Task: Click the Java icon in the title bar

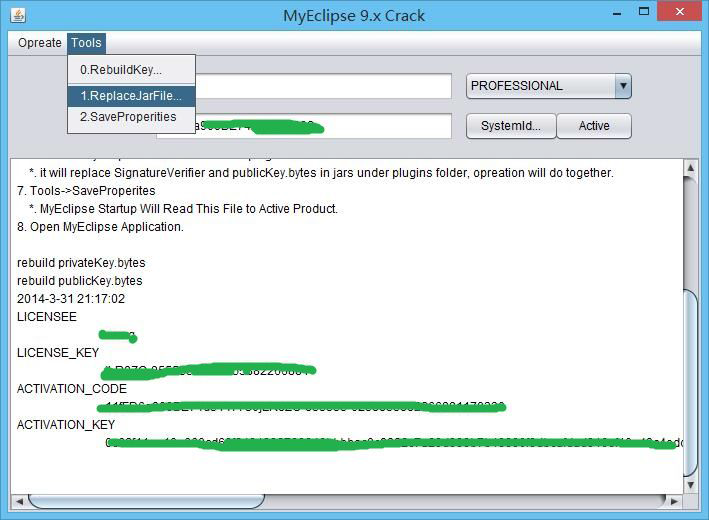Action: [18, 15]
